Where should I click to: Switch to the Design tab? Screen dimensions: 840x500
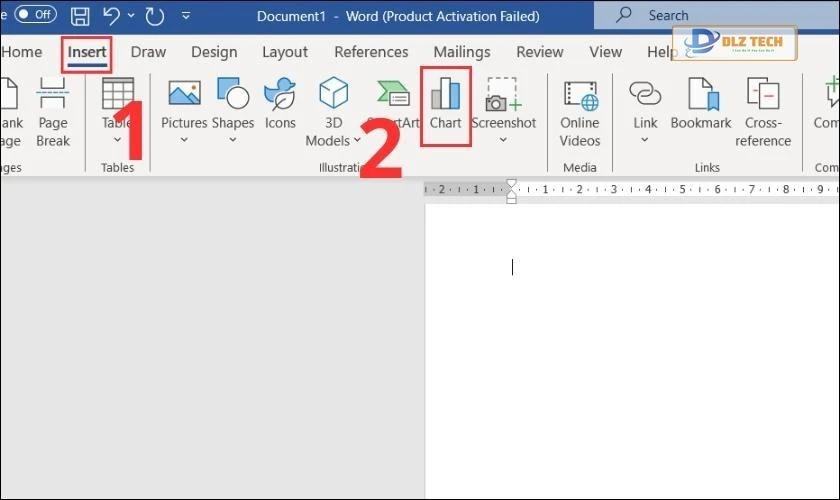click(x=214, y=52)
